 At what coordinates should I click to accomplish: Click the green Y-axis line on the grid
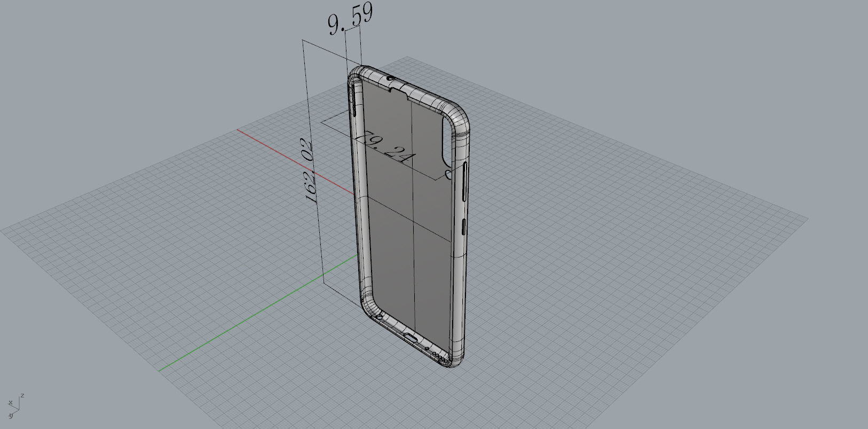tap(258, 313)
